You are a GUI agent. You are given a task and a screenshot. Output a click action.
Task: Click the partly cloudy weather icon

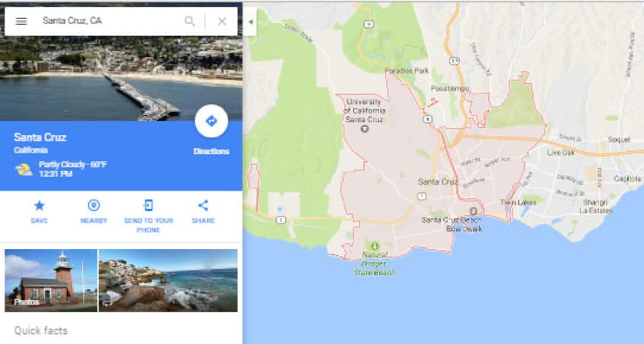[24, 169]
